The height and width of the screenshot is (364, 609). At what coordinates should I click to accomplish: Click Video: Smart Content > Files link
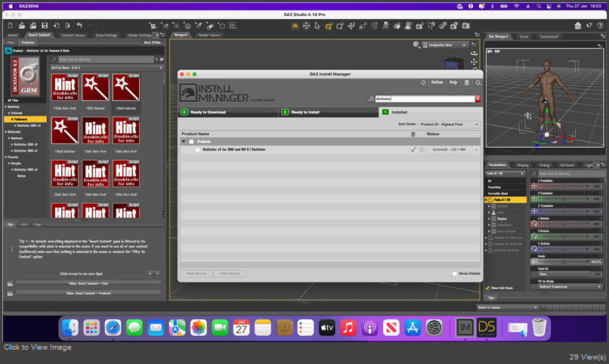click(x=88, y=284)
